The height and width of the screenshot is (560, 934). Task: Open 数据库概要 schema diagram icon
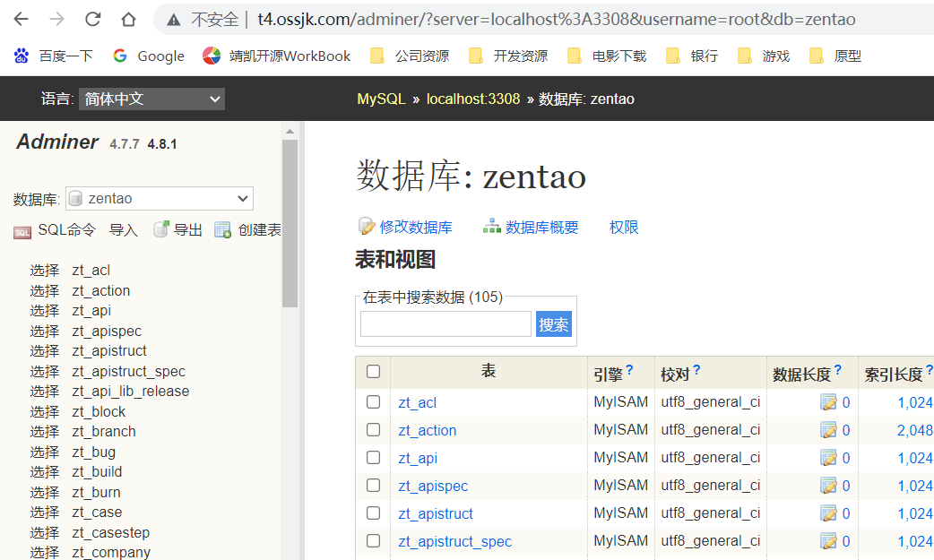click(491, 227)
